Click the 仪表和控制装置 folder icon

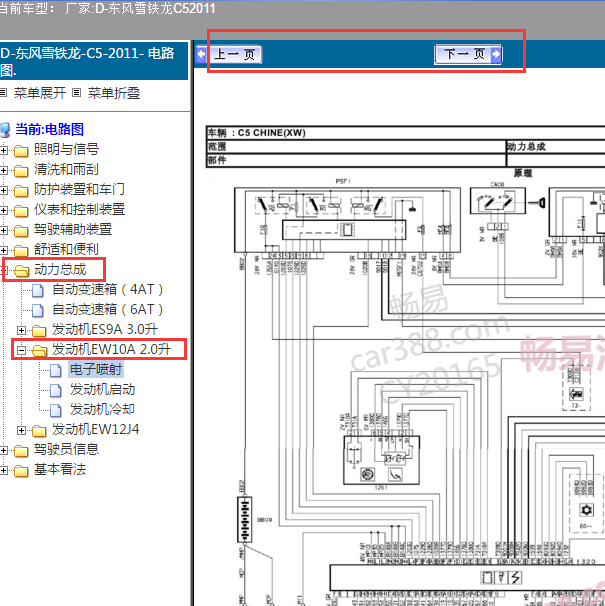click(21, 211)
